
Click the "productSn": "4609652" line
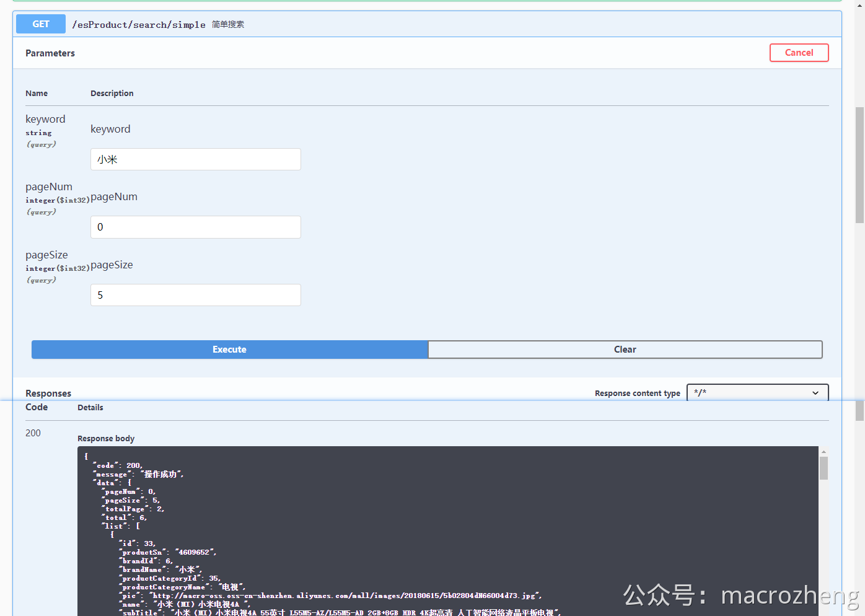point(167,552)
